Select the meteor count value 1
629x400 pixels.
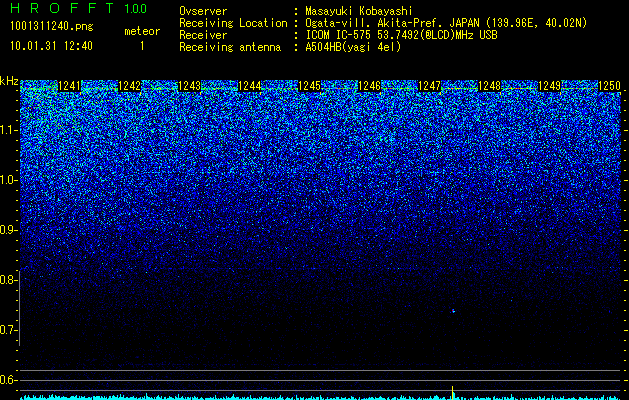tap(142, 46)
